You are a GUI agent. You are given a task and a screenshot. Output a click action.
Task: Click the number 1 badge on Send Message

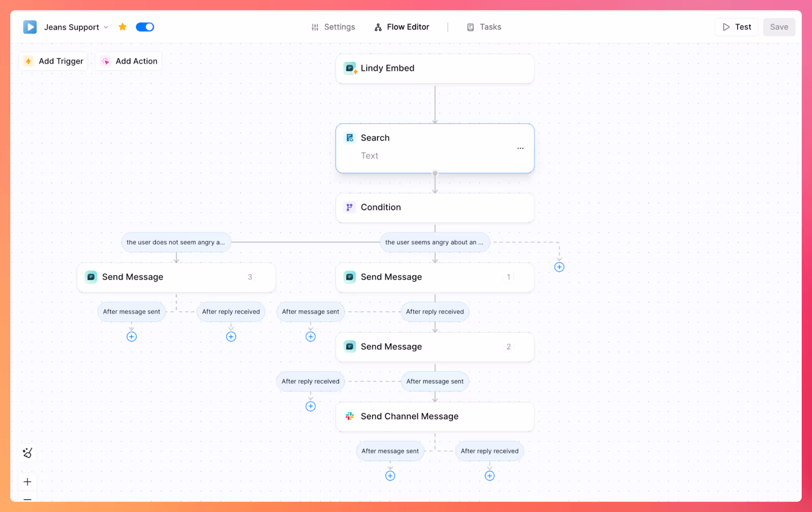coord(509,277)
